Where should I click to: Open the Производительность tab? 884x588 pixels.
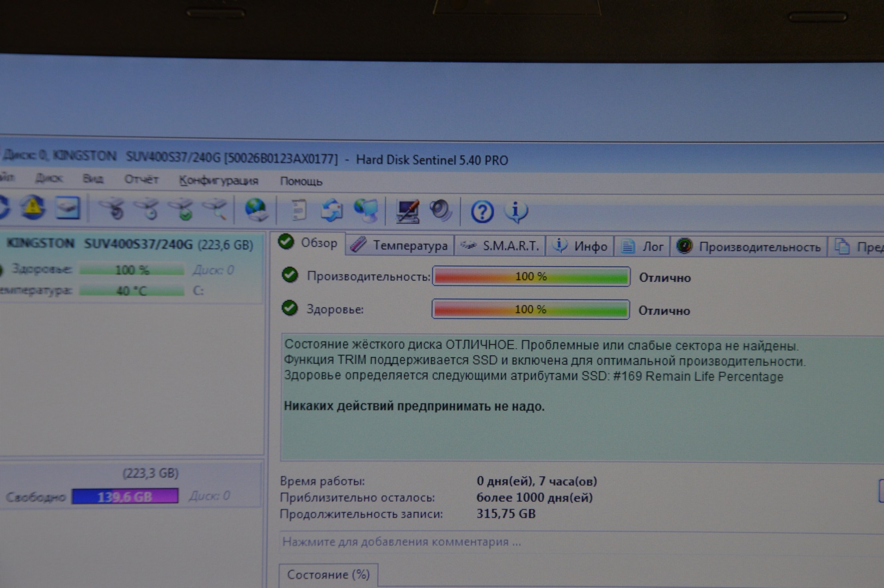[749, 247]
